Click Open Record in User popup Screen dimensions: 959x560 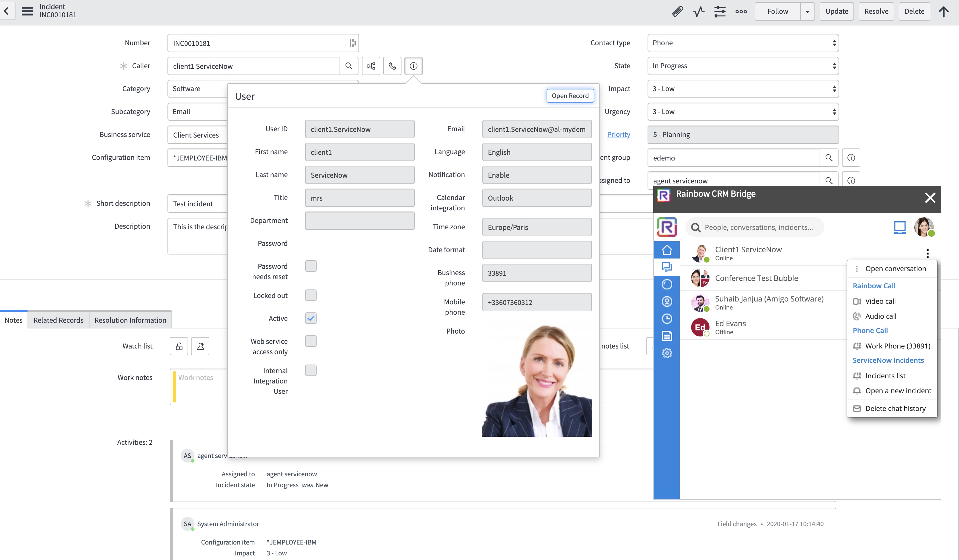(x=570, y=96)
